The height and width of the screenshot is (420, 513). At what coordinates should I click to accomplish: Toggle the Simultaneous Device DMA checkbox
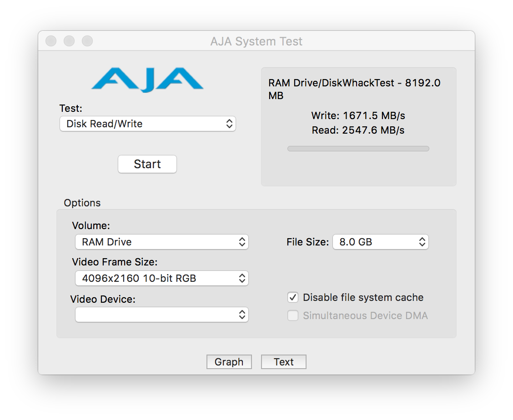click(293, 316)
